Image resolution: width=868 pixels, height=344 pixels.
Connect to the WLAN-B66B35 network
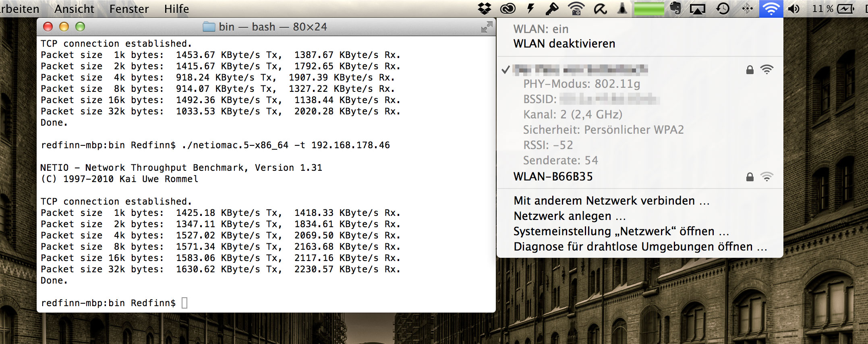point(553,176)
